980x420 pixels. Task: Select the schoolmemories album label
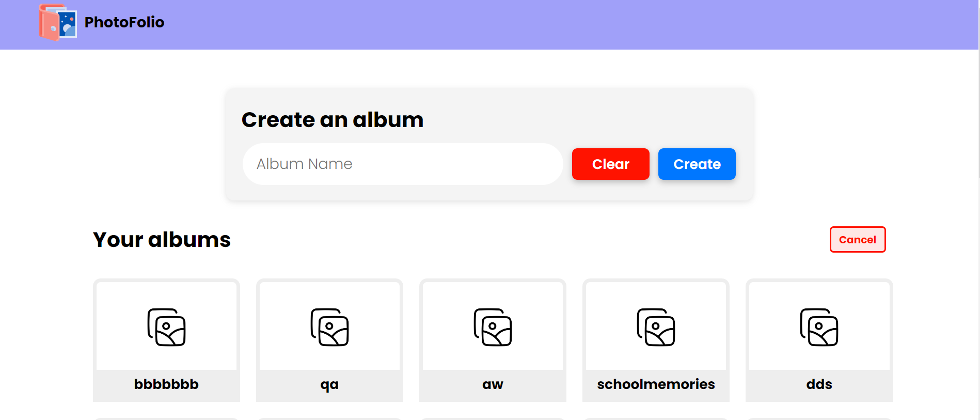(656, 384)
